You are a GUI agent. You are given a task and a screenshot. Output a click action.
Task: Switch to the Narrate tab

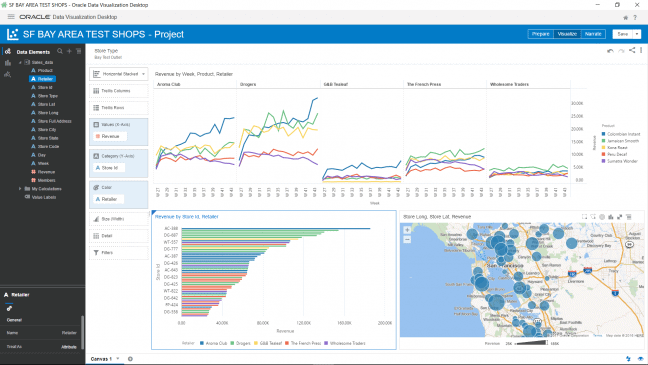pyautogui.click(x=593, y=34)
